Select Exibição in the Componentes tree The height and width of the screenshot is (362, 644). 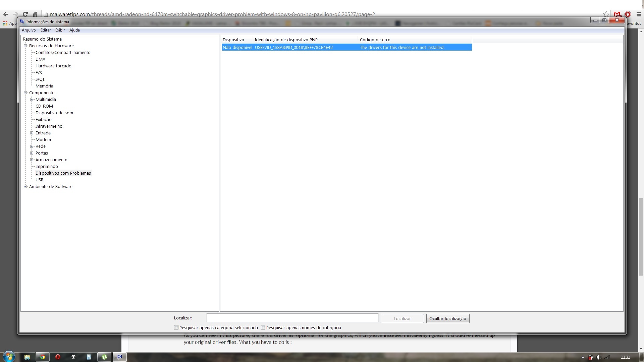tap(44, 120)
